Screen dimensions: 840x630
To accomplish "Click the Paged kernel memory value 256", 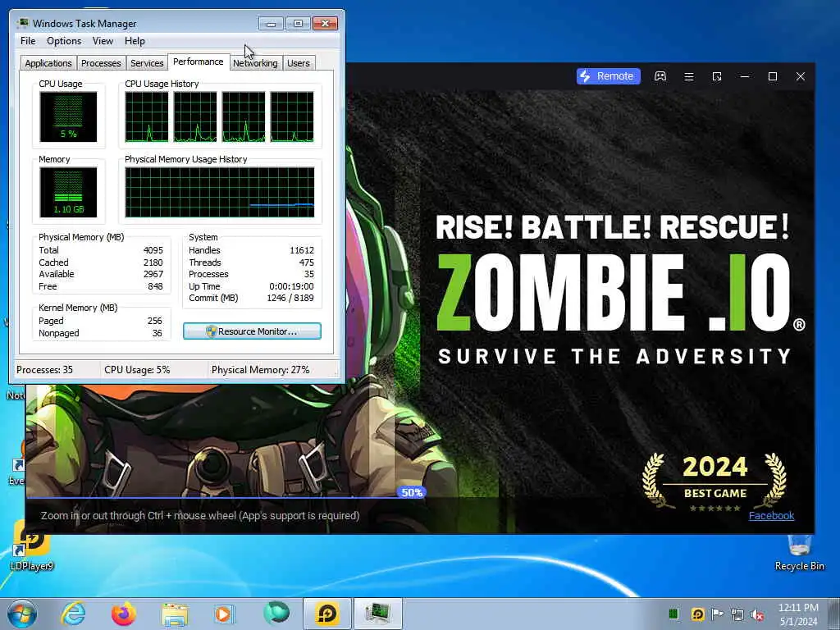I will click(x=154, y=321).
